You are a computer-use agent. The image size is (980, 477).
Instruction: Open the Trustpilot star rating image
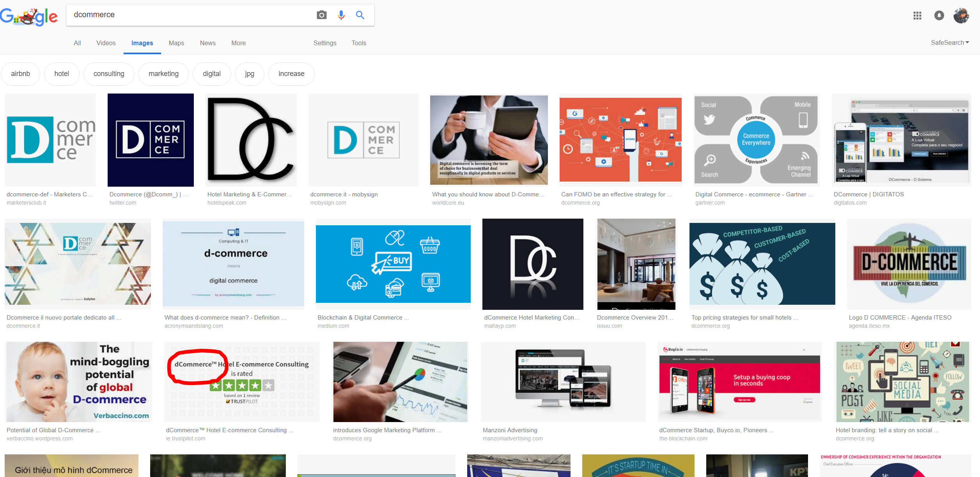point(242,382)
